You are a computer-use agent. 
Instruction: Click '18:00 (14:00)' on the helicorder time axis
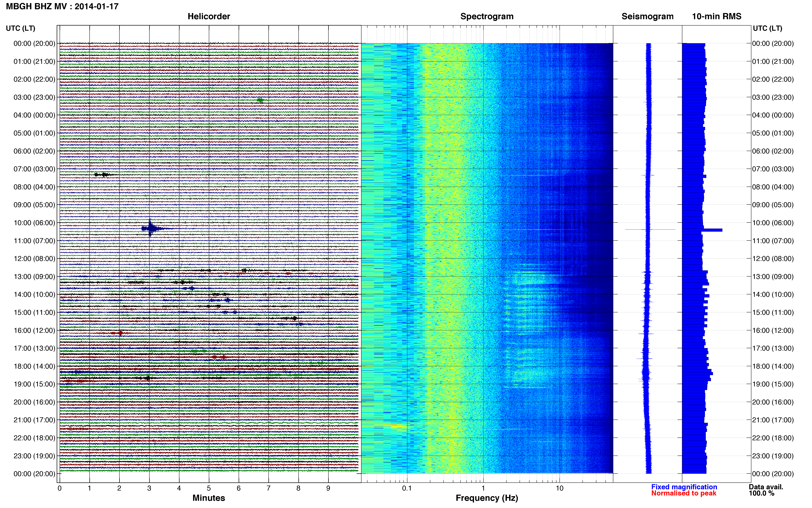coord(34,366)
